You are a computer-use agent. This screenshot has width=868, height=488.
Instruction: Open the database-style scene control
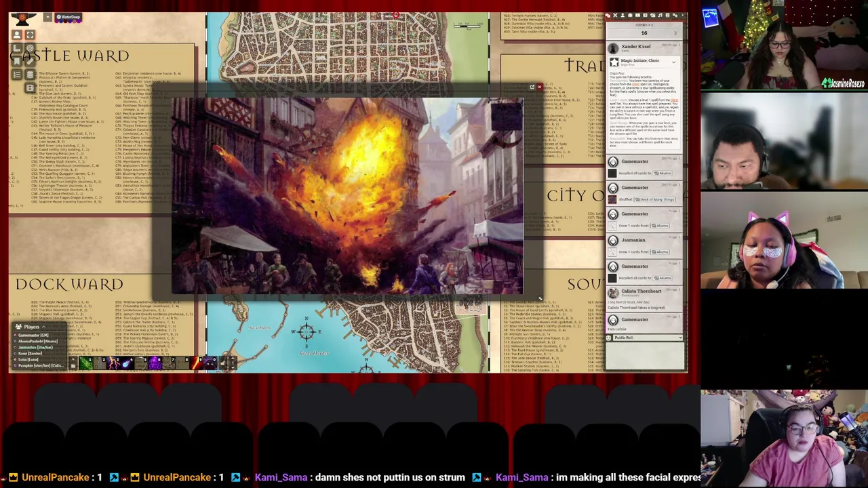coord(30,75)
